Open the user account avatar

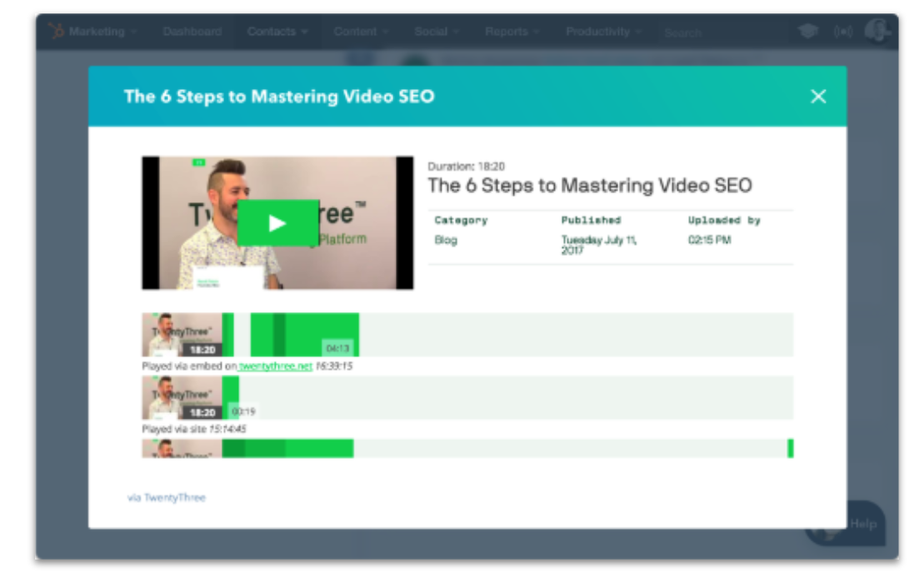pyautogui.click(x=876, y=32)
